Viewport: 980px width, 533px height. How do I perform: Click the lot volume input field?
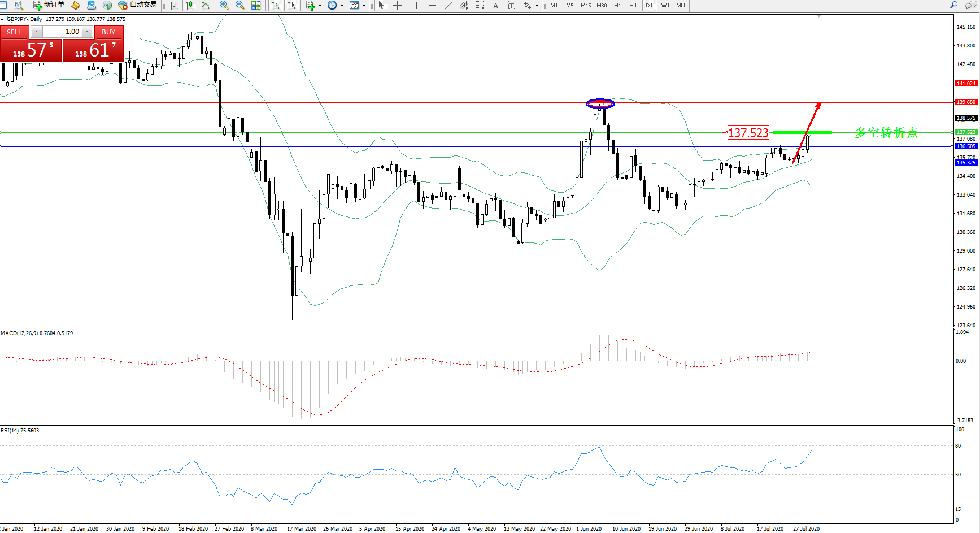(x=62, y=32)
